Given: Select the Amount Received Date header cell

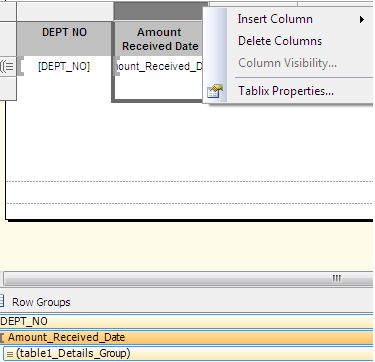Looking at the screenshot, I should coord(160,39).
